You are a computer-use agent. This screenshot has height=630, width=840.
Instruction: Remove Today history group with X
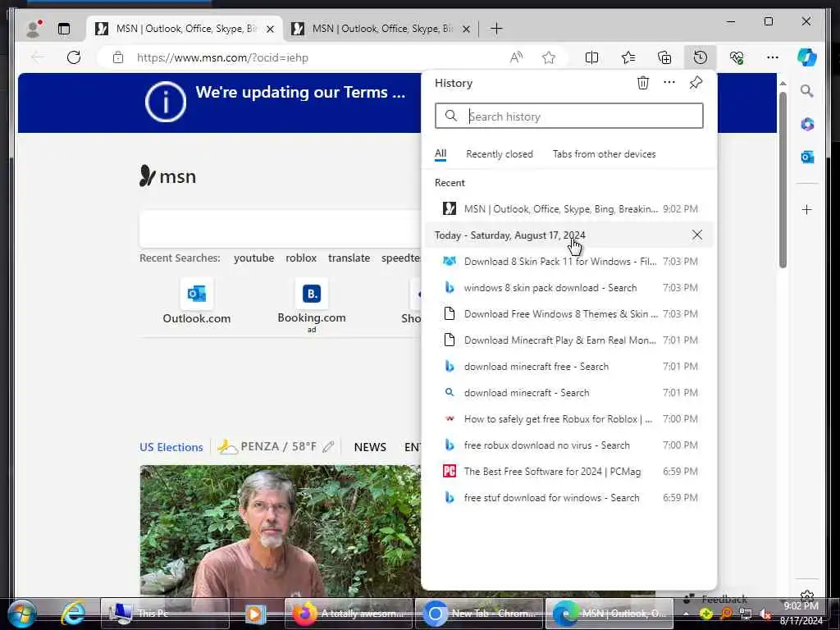(x=697, y=235)
